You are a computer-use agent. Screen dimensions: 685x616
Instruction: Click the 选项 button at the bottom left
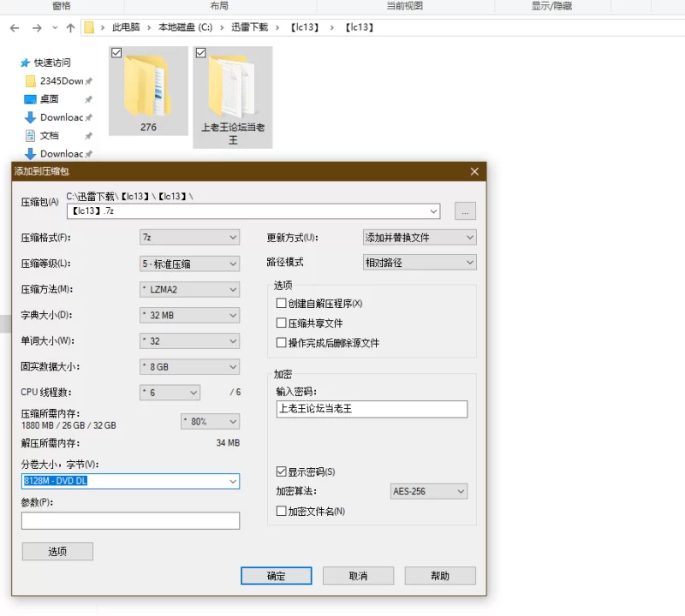(57, 551)
